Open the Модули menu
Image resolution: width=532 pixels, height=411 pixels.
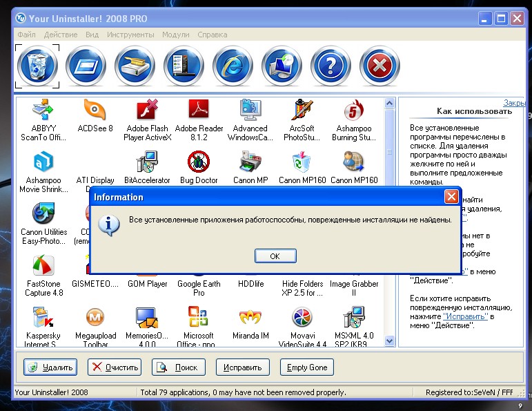176,35
